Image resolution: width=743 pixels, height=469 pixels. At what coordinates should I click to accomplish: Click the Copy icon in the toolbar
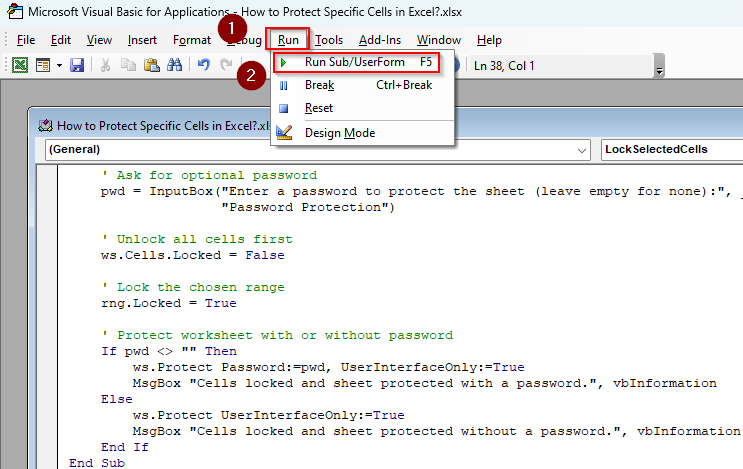[x=128, y=65]
